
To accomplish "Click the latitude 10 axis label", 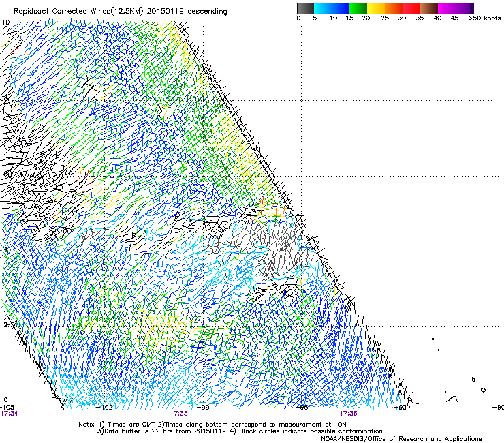I will click(x=5, y=22).
